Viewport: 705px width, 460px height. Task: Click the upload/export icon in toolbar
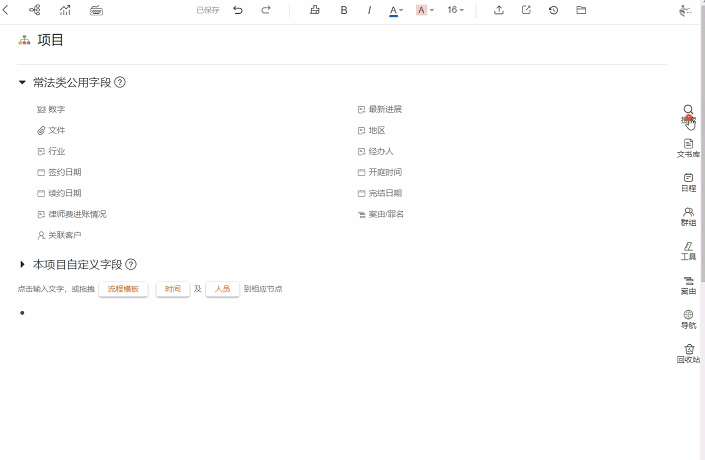pyautogui.click(x=499, y=10)
